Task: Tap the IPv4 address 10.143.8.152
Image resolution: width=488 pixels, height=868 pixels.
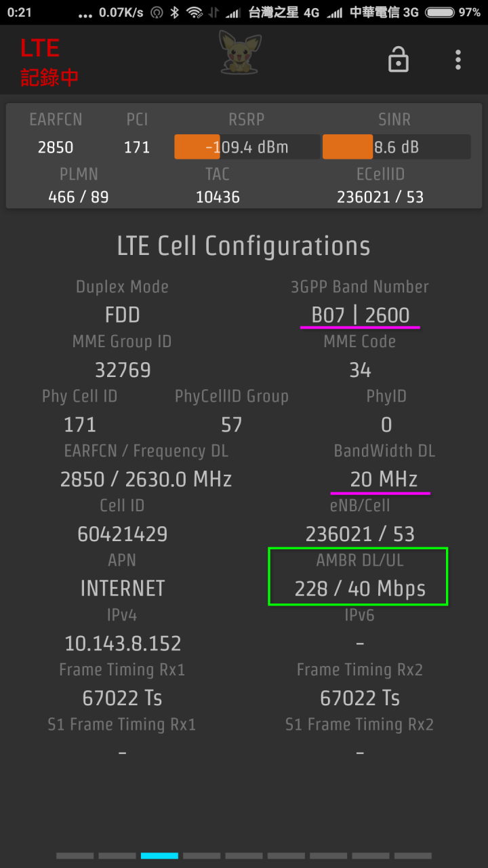Action: [x=123, y=643]
